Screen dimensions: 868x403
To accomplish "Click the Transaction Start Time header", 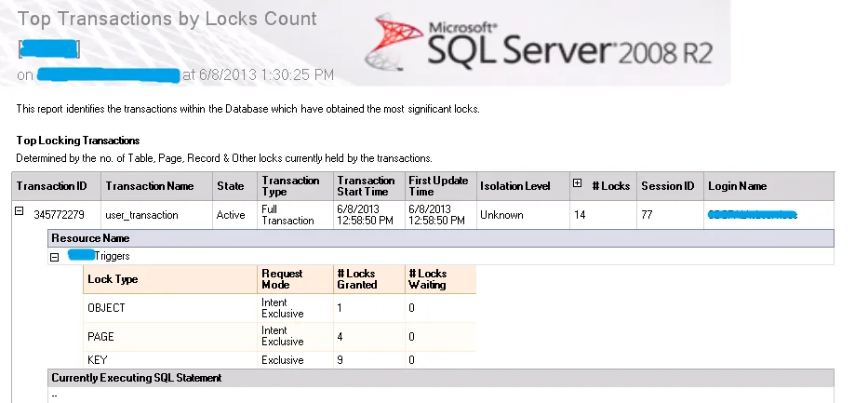I will pyautogui.click(x=368, y=186).
